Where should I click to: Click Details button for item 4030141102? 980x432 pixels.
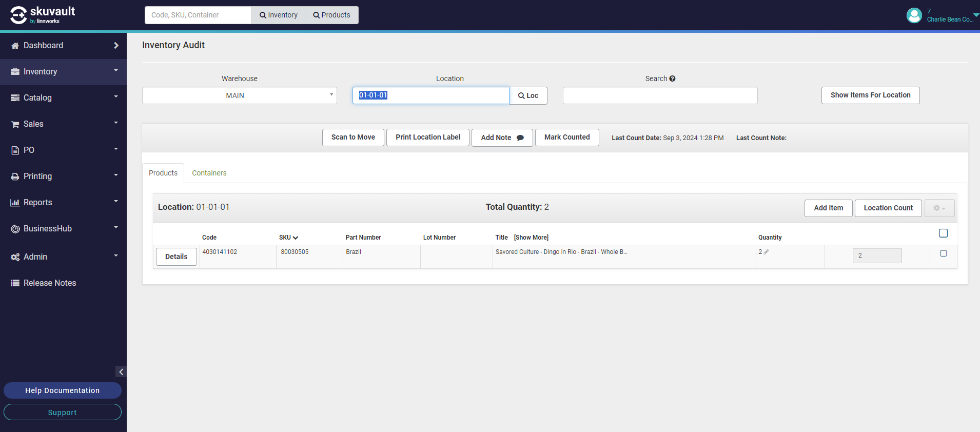(177, 257)
